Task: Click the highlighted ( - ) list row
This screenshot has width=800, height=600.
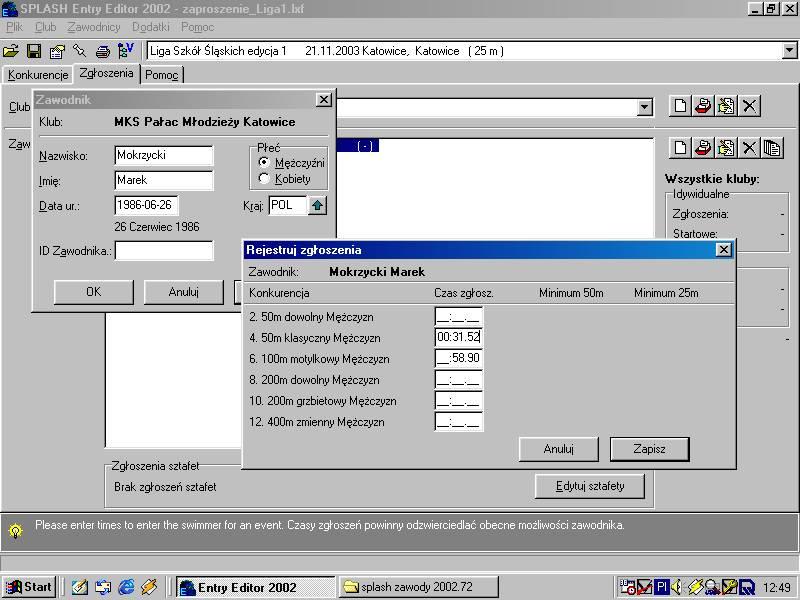Action: pos(358,146)
